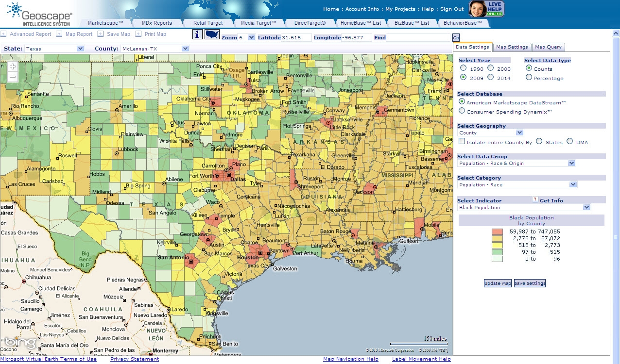
Task: Click the Live Help Online badge
Action: coord(486,9)
